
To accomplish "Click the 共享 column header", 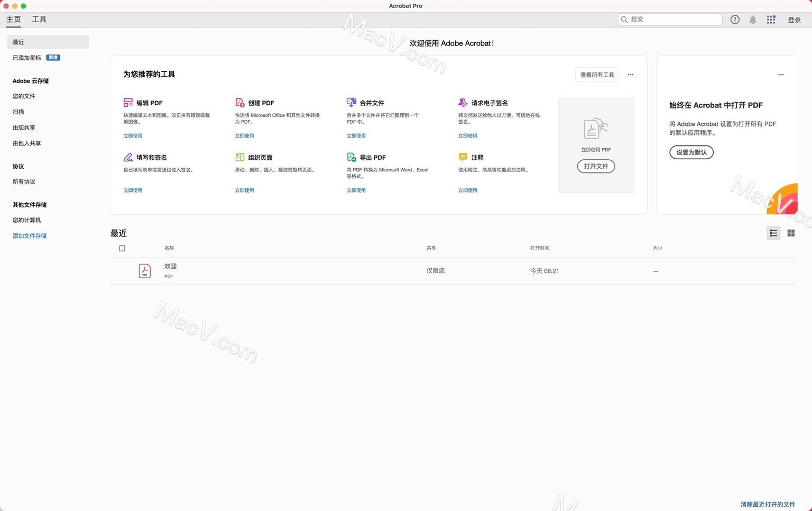I will coord(431,248).
